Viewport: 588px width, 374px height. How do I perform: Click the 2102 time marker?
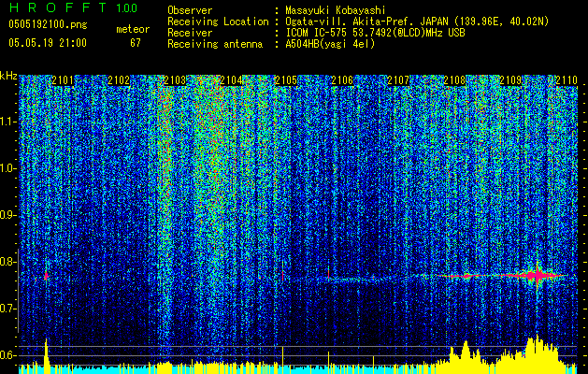click(x=119, y=80)
